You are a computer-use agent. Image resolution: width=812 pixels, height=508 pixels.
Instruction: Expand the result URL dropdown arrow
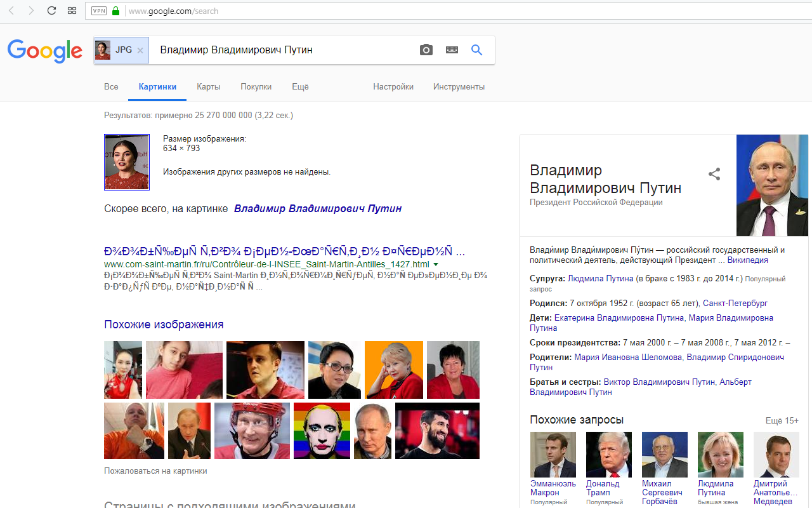(436, 264)
